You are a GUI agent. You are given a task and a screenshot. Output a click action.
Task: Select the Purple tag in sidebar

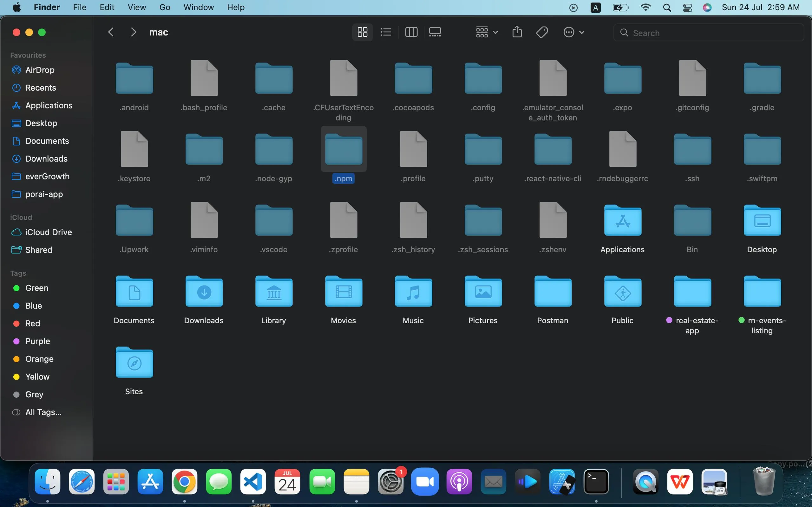(37, 341)
